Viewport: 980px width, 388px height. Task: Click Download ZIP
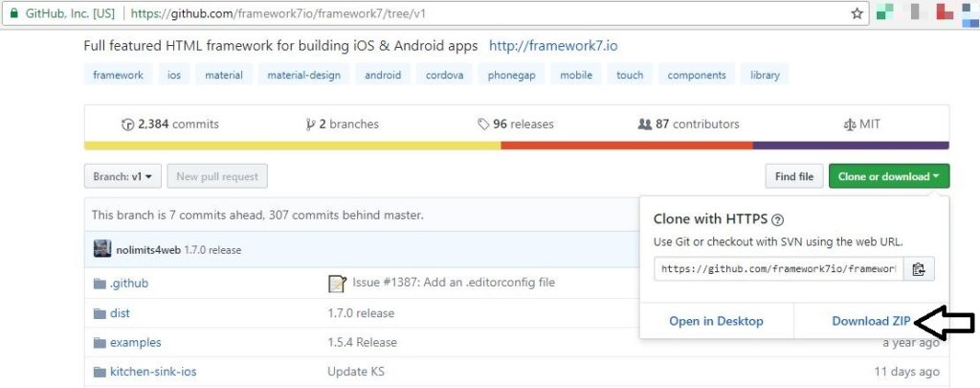pos(871,321)
